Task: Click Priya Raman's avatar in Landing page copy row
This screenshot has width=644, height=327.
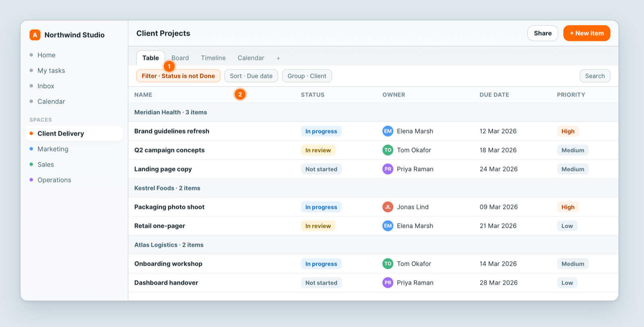Action: pos(388,169)
